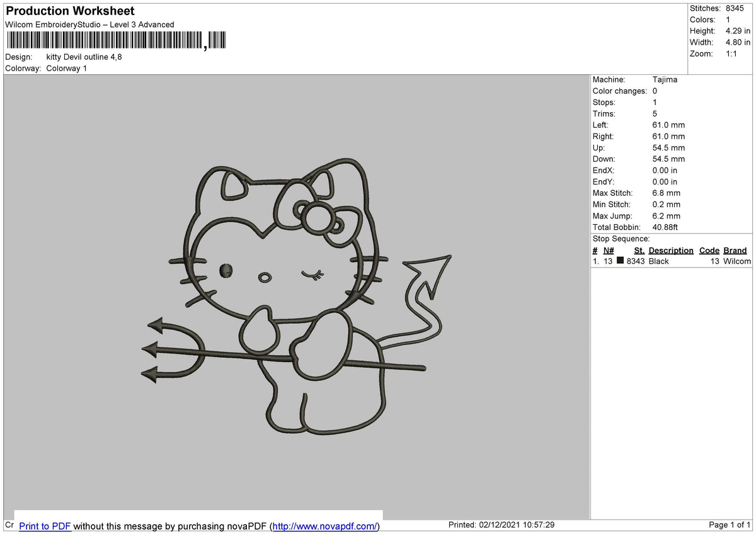Click the stitch count 8343 in stop sequence

click(x=636, y=261)
